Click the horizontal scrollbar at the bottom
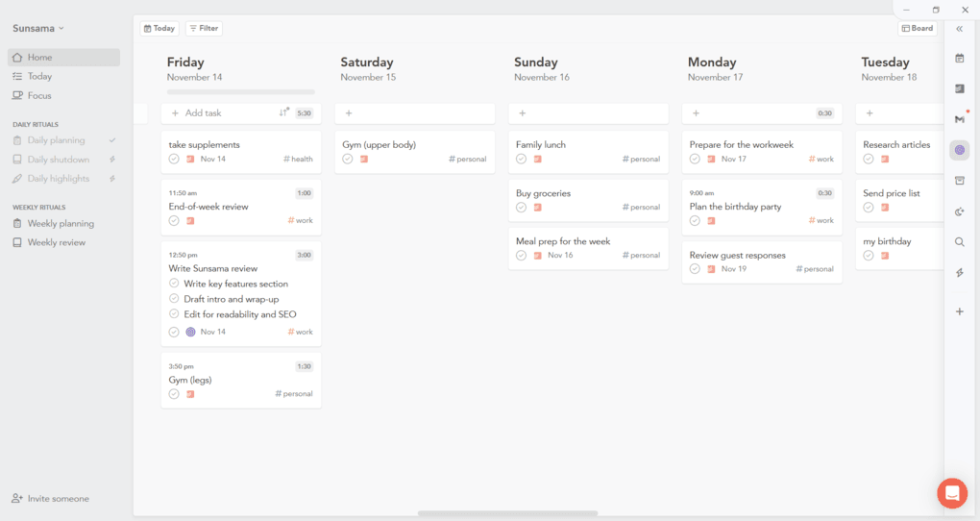Screen dimensions: 980x521 click(x=507, y=513)
